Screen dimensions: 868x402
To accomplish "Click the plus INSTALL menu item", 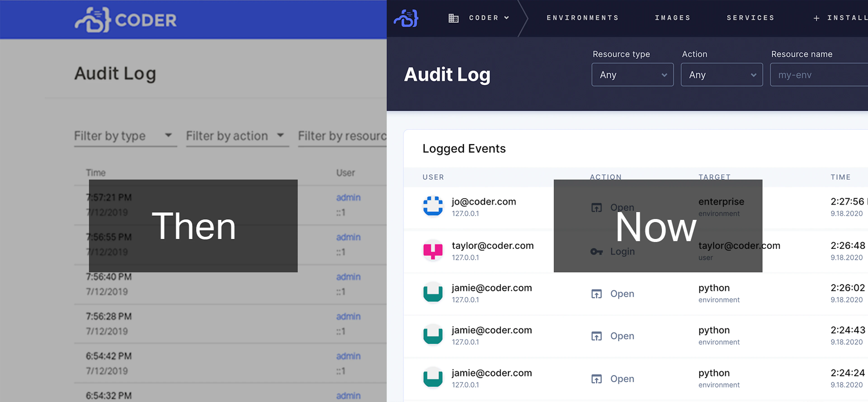I will click(x=840, y=18).
